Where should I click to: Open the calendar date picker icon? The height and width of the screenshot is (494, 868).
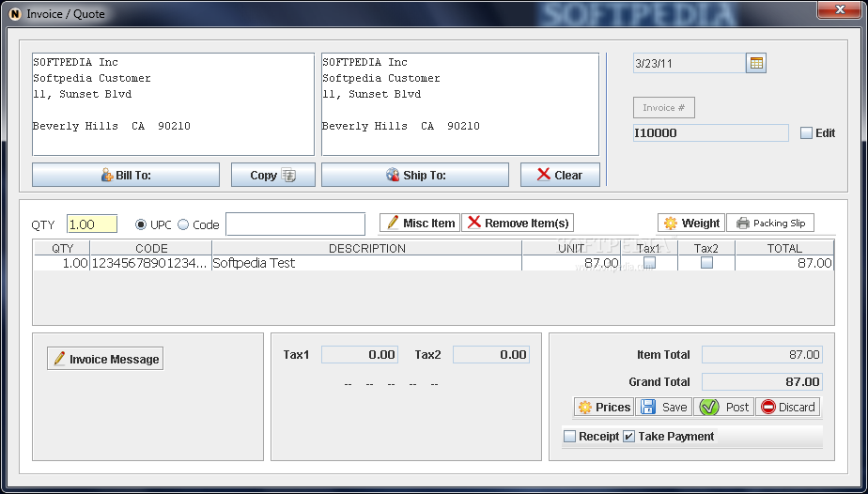click(756, 63)
